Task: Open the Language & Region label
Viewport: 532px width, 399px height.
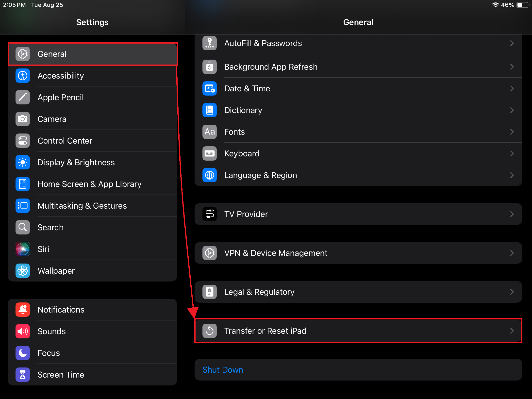Action: coord(261,175)
